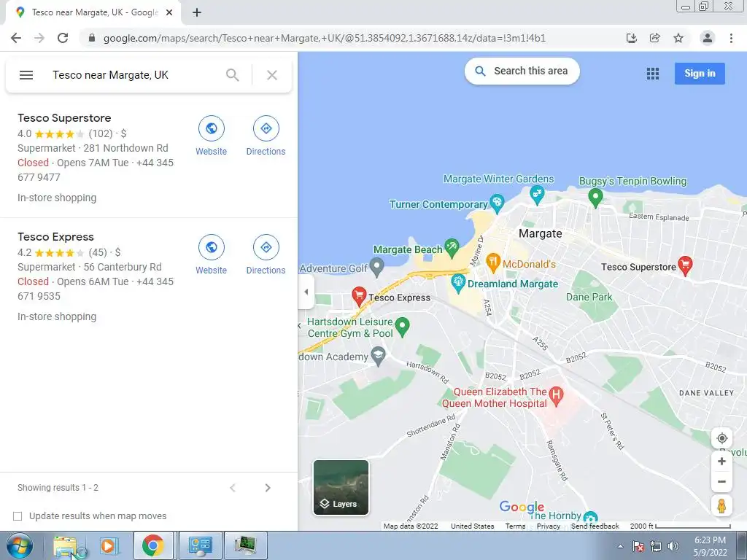Go to previous results page
The width and height of the screenshot is (747, 560).
point(233,488)
